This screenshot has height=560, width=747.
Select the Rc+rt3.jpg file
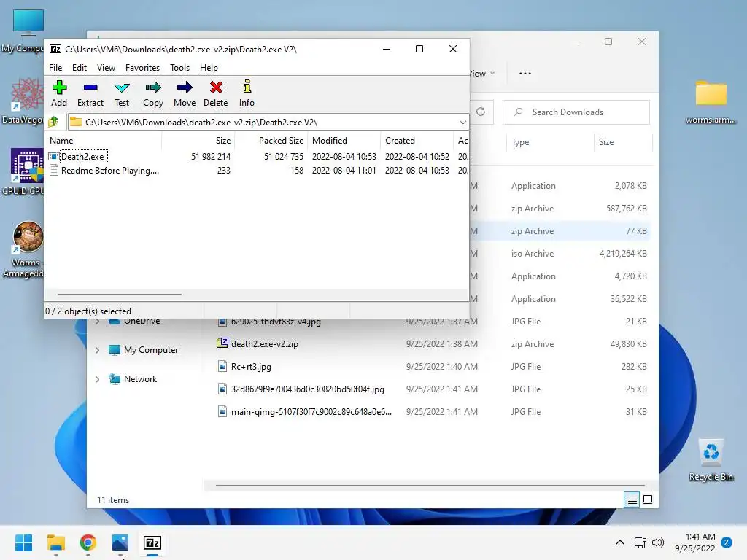[x=251, y=367]
